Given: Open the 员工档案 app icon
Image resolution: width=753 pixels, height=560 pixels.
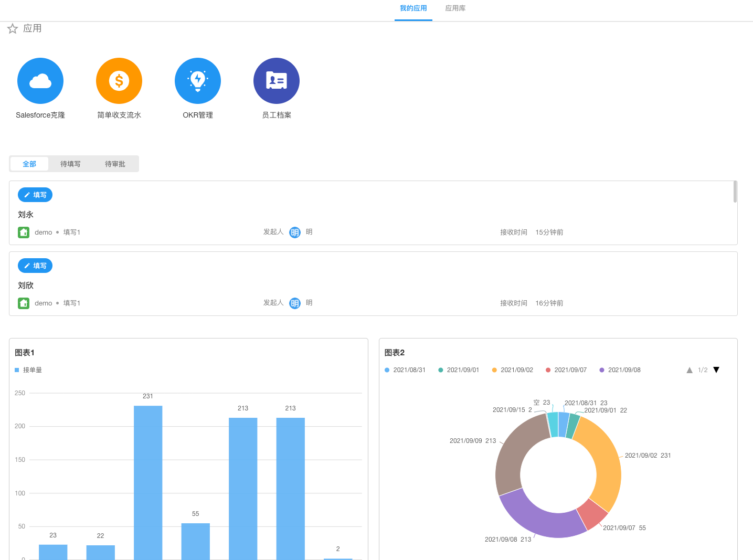Looking at the screenshot, I should [x=277, y=81].
